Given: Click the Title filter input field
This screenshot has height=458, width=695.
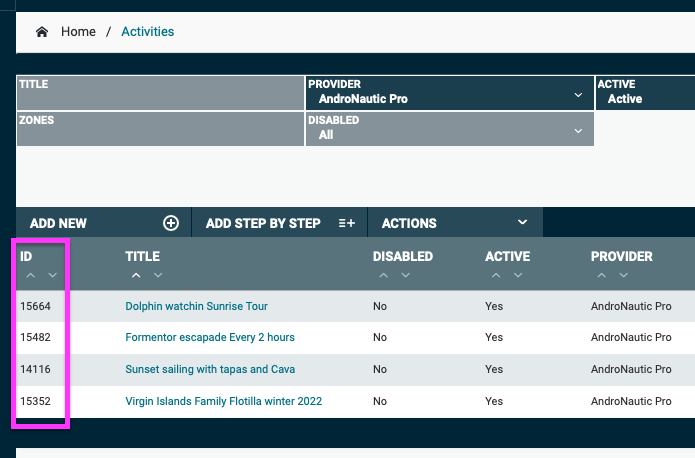Looking at the screenshot, I should [160, 99].
